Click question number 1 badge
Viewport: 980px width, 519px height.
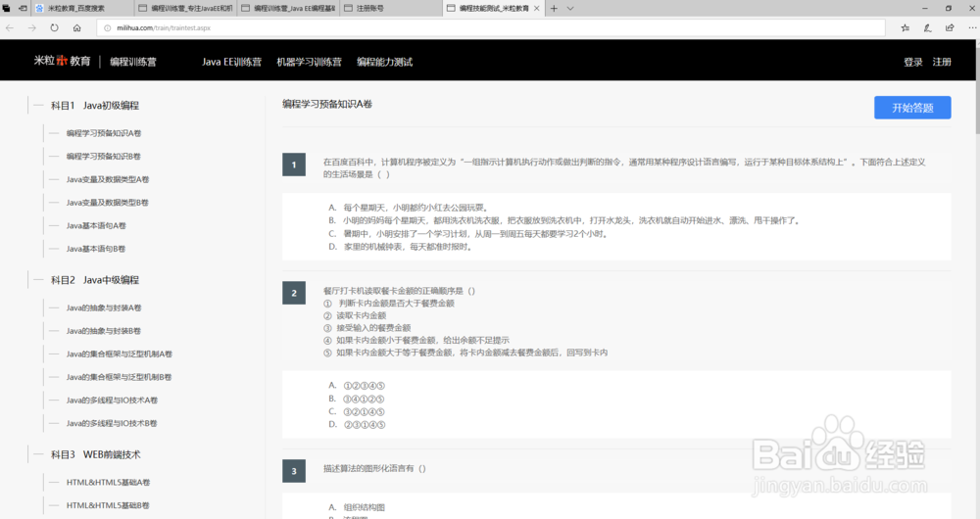pos(294,165)
